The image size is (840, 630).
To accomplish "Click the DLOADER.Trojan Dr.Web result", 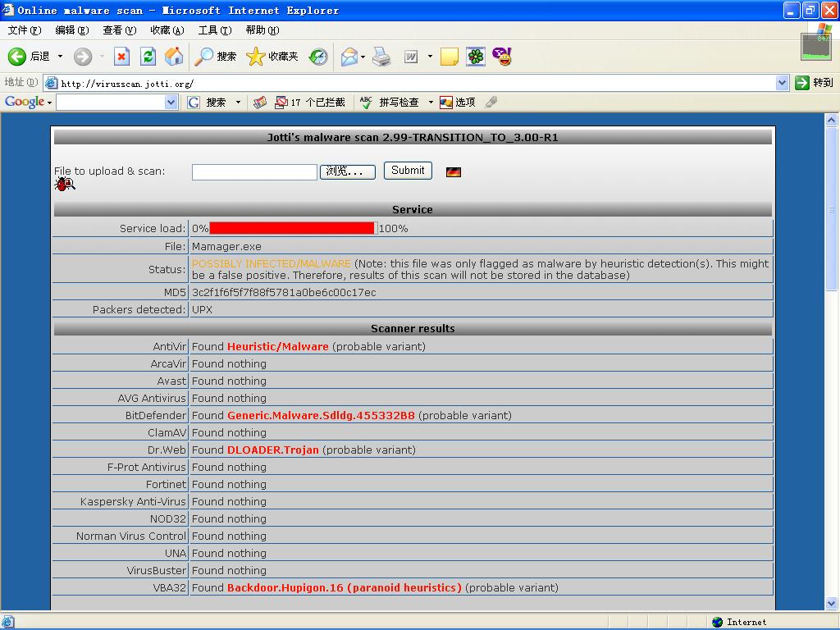I will pyautogui.click(x=272, y=450).
